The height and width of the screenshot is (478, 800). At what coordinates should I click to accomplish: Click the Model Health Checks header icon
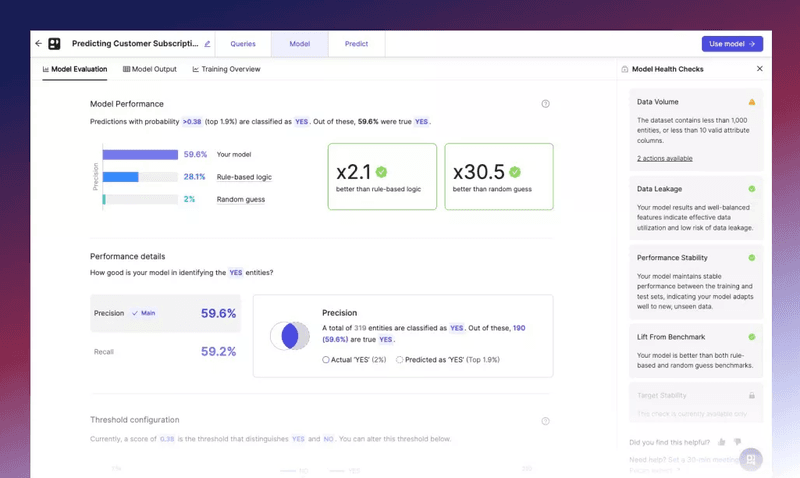624,69
